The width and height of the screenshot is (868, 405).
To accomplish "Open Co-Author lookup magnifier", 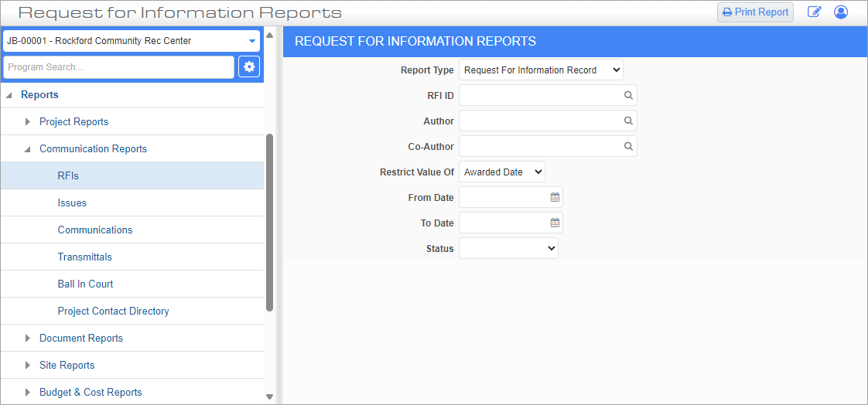I will [628, 146].
